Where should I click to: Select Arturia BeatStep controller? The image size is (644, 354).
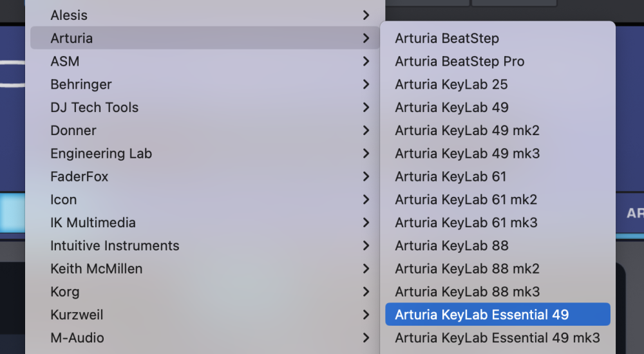click(x=447, y=39)
